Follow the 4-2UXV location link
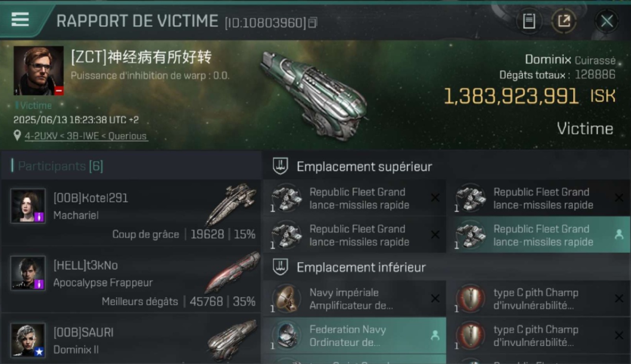Screen dimensions: 631x364 86,136
